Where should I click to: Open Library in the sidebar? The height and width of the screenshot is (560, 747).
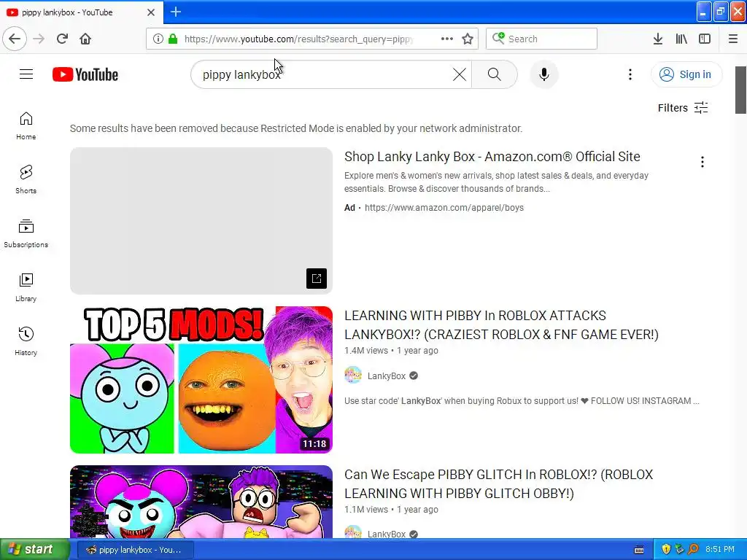(x=26, y=287)
